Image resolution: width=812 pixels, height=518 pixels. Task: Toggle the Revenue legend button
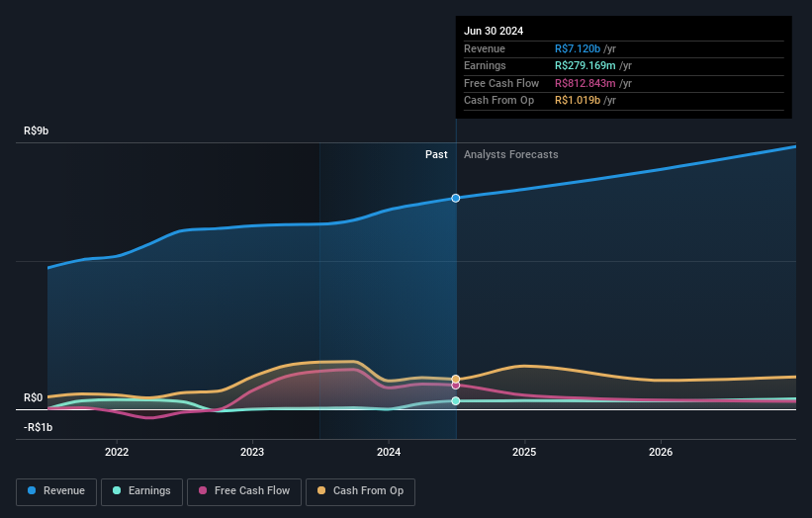click(x=56, y=491)
